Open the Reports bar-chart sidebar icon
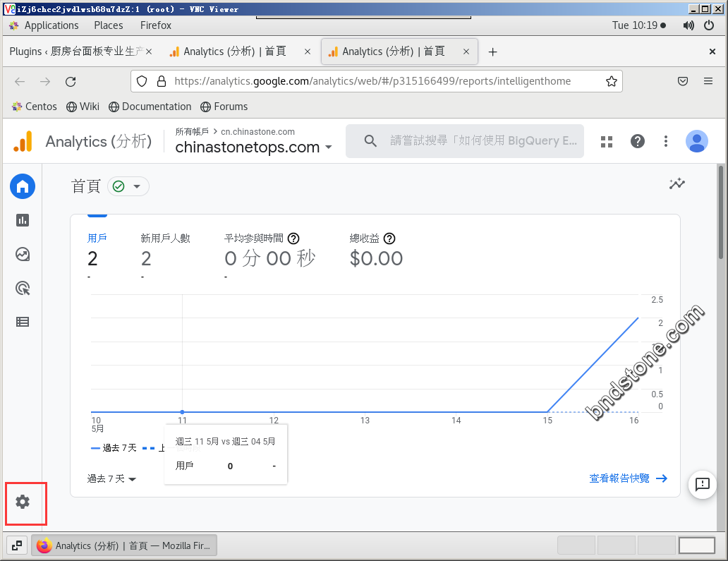The width and height of the screenshot is (728, 561). click(23, 220)
